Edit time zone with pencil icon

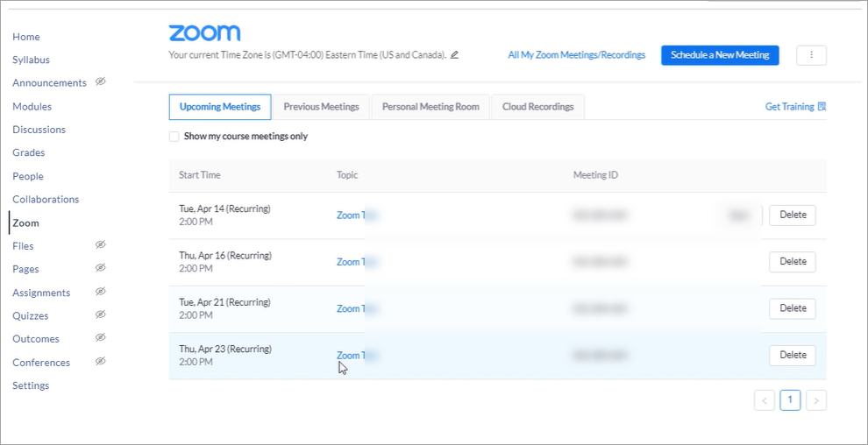pos(454,54)
